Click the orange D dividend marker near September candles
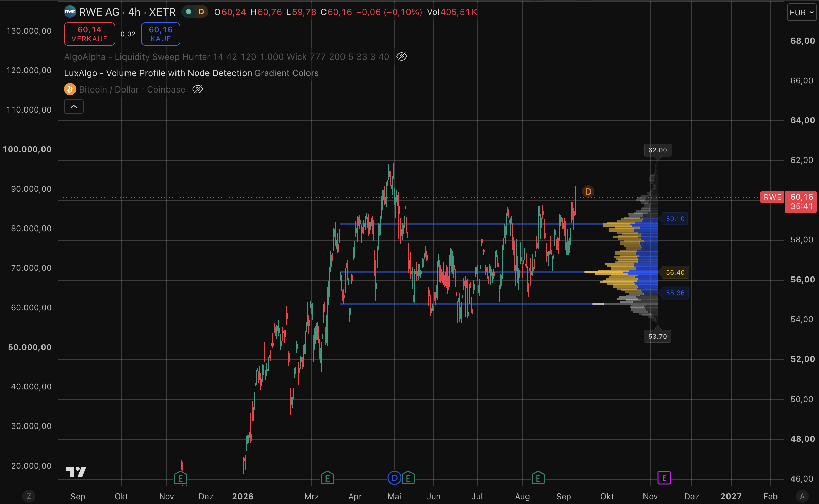 (x=588, y=191)
